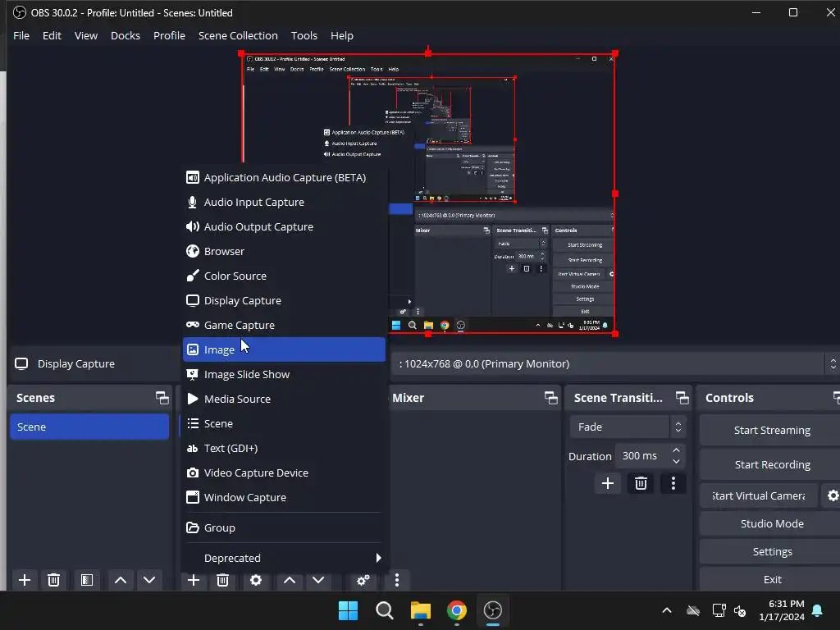
Task: Pop out the Mixer dock
Action: (x=550, y=398)
